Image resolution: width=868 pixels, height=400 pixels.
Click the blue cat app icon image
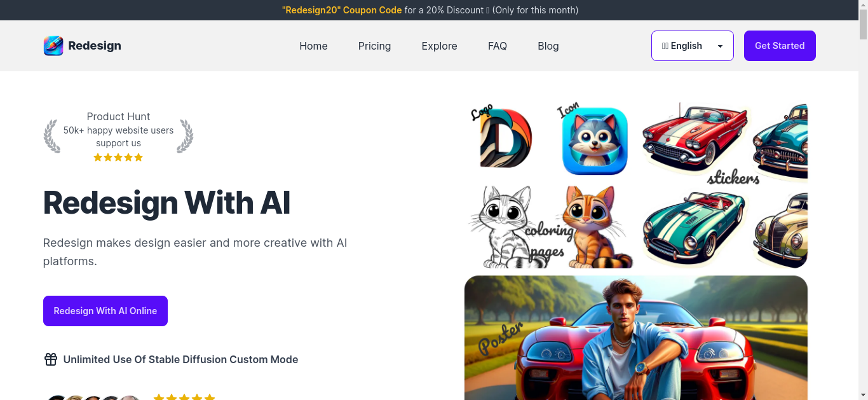tap(595, 141)
